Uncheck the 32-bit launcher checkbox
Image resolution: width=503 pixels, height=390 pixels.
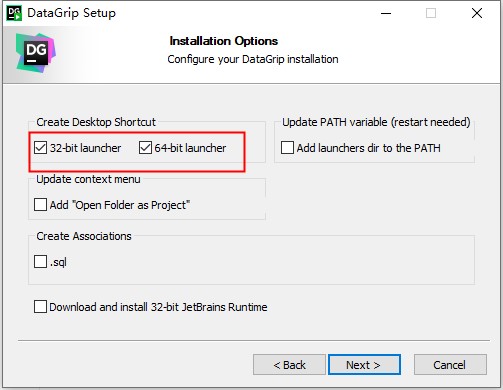(x=40, y=147)
